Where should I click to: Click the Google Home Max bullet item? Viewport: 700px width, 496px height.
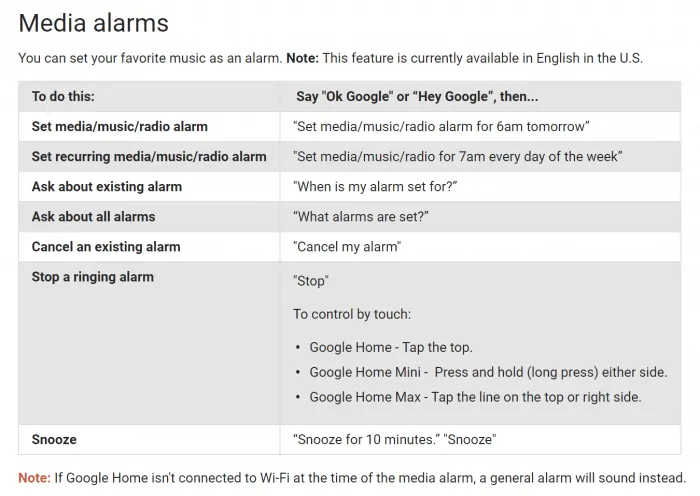475,397
